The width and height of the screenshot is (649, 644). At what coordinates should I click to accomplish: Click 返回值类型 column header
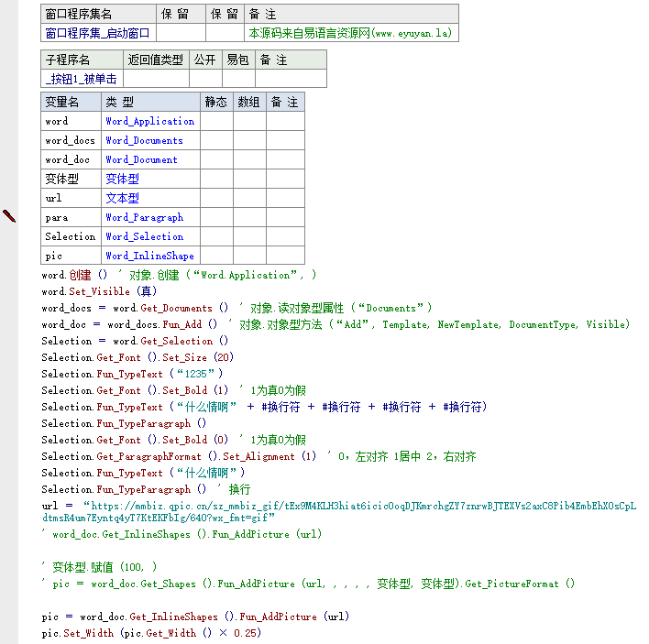click(156, 60)
